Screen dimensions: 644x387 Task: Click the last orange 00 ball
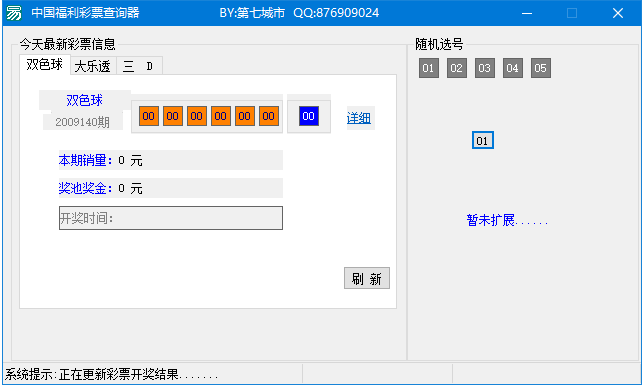tap(269, 116)
